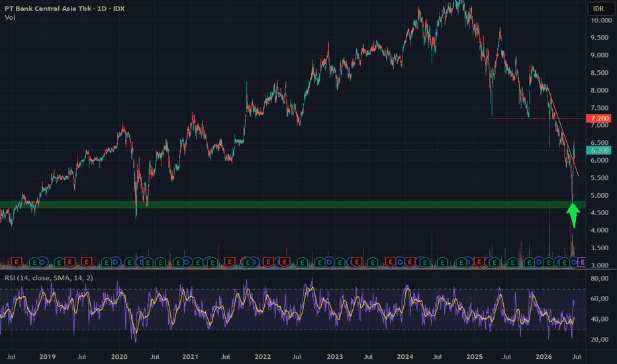Open the IDR currency selector

[x=600, y=9]
